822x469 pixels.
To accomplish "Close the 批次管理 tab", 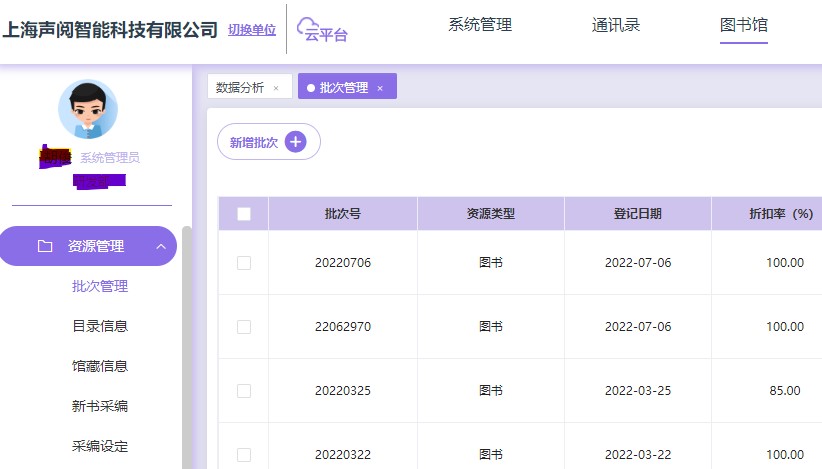I will pos(380,88).
